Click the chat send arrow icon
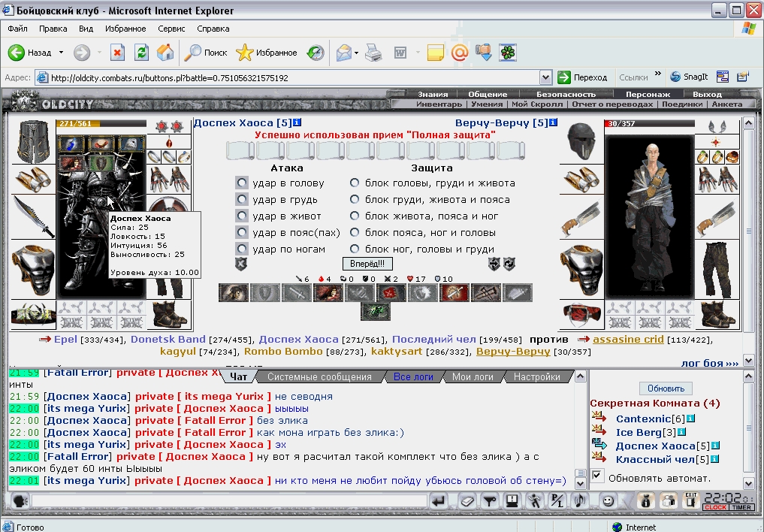This screenshot has height=532, width=764. (439, 501)
